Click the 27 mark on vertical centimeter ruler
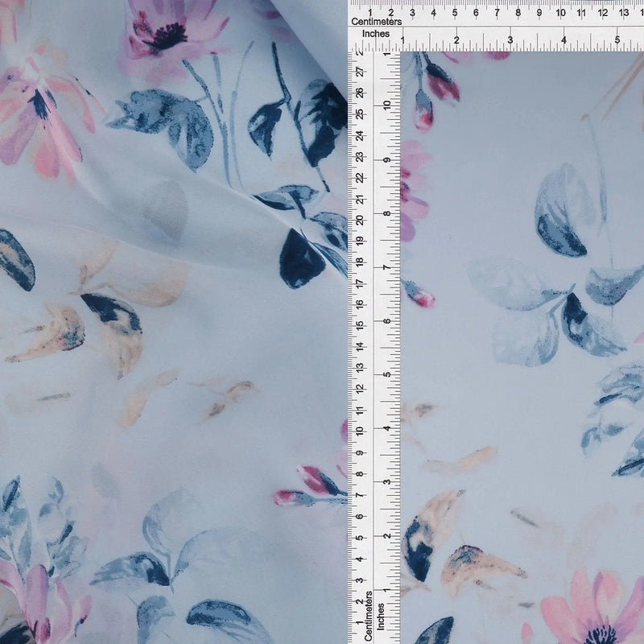Image resolution: width=644 pixels, height=644 pixels. coord(360,72)
